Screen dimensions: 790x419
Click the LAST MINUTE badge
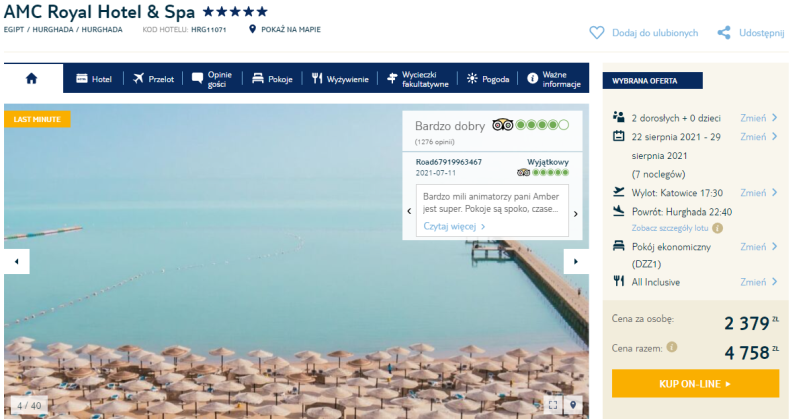pyautogui.click(x=37, y=119)
